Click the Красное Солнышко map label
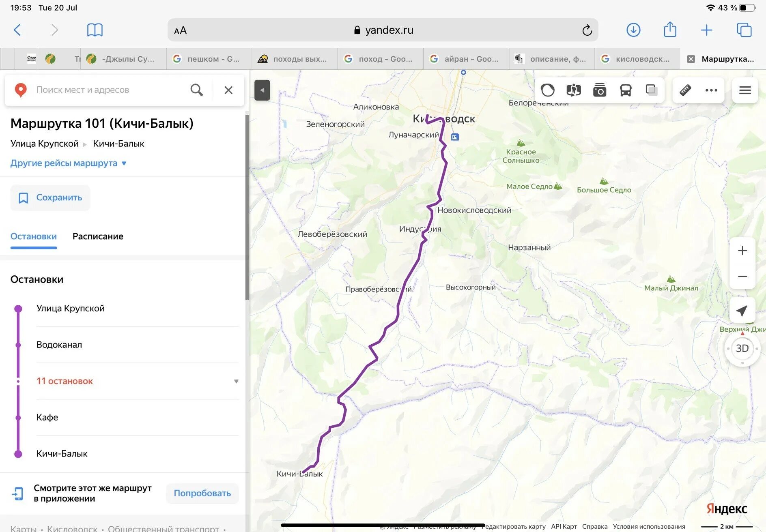This screenshot has height=532, width=766. [521, 156]
